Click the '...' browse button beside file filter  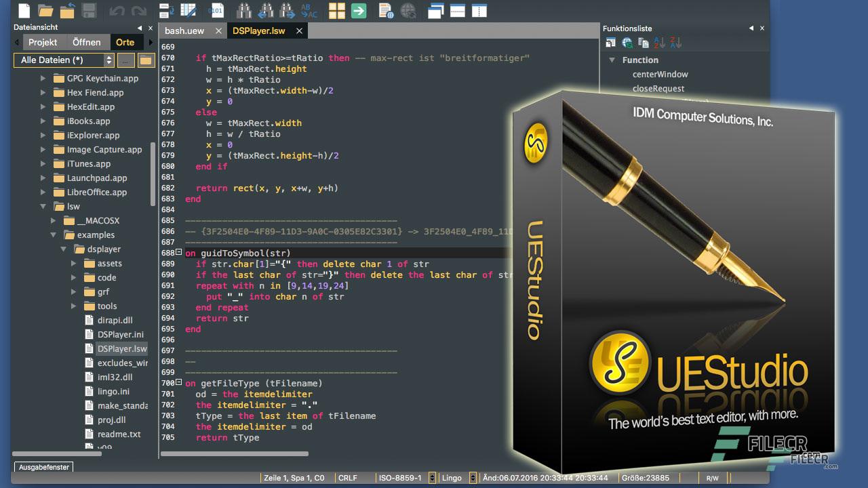126,60
